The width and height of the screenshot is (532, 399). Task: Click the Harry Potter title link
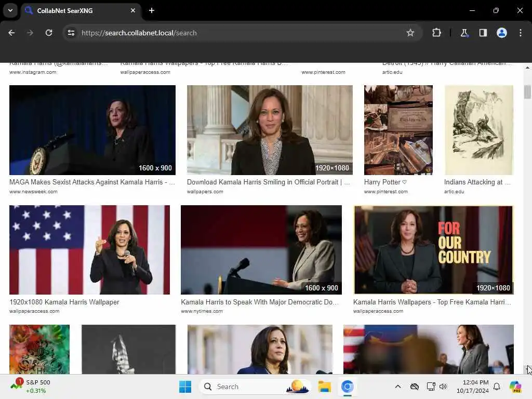point(385,182)
